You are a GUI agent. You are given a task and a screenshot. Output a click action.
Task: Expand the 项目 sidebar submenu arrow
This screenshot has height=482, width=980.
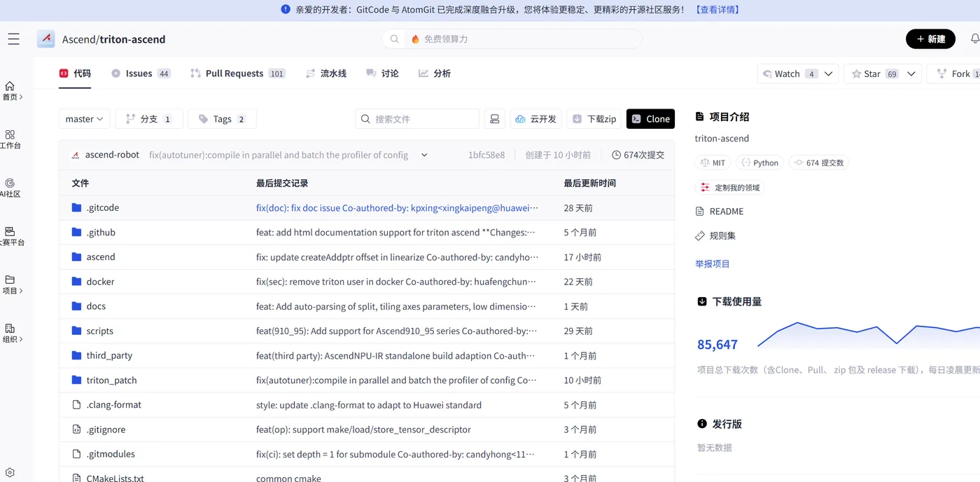coord(21,291)
